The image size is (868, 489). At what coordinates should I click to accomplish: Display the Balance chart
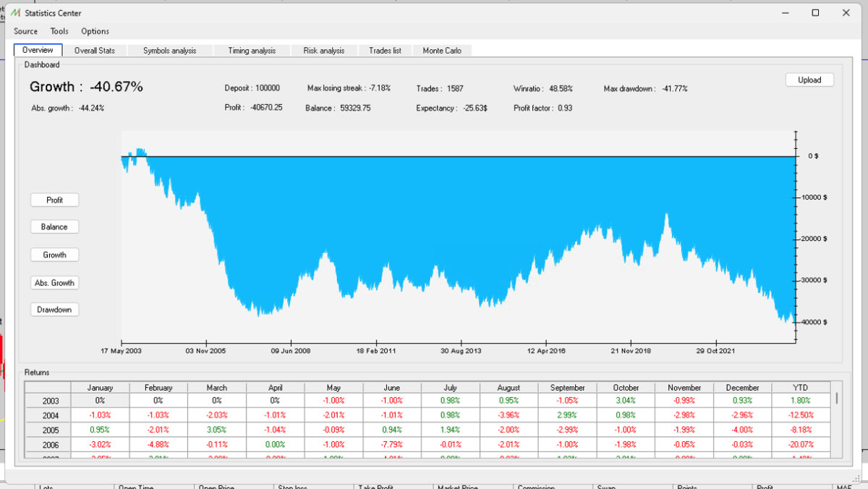(54, 227)
